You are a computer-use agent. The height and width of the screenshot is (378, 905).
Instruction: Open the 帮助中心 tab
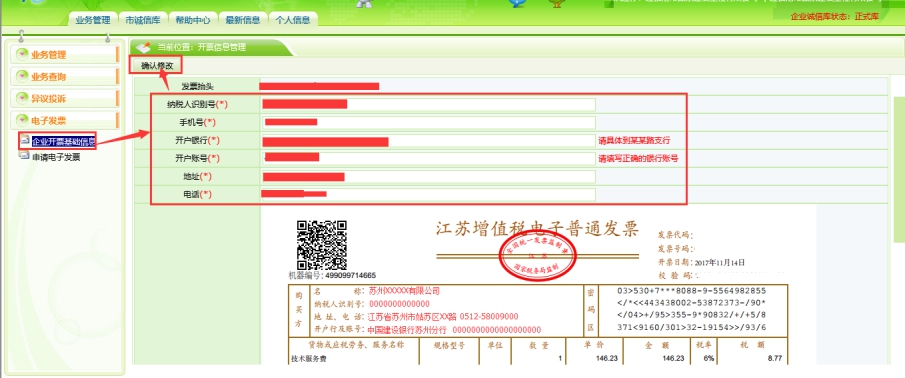coord(193,19)
